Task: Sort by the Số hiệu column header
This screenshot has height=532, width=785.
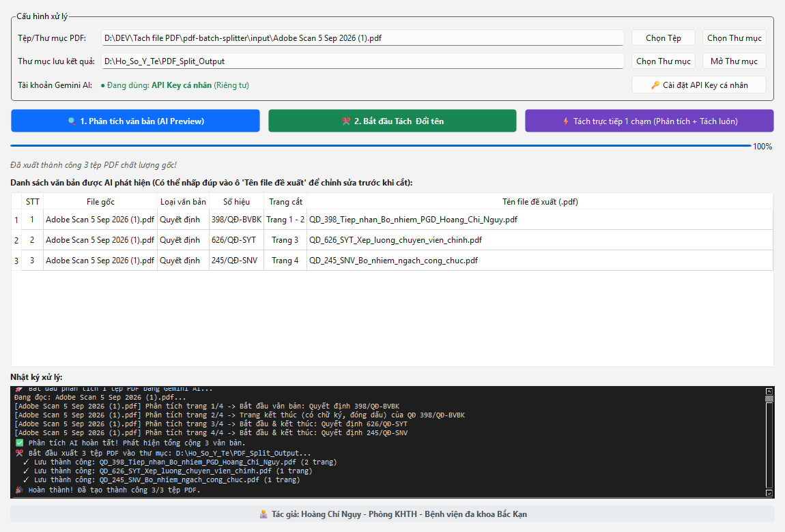Action: [x=236, y=201]
